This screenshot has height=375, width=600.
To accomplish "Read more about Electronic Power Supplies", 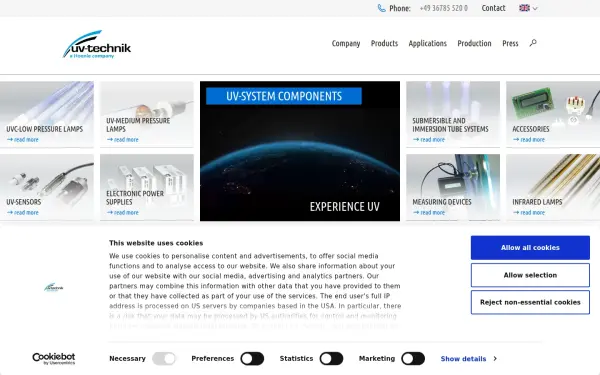I will (122, 212).
